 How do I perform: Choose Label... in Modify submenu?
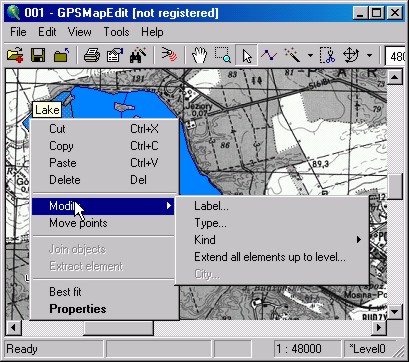pyautogui.click(x=272, y=206)
